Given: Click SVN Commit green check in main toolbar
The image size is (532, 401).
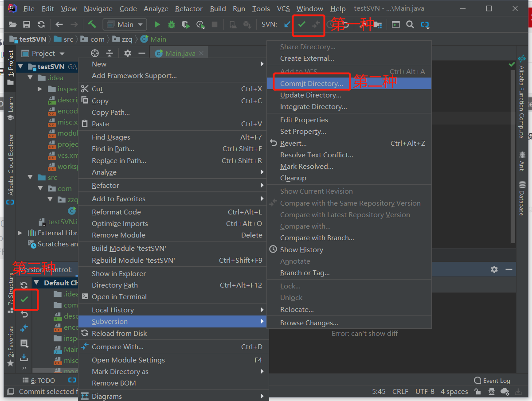Looking at the screenshot, I should click(x=302, y=25).
